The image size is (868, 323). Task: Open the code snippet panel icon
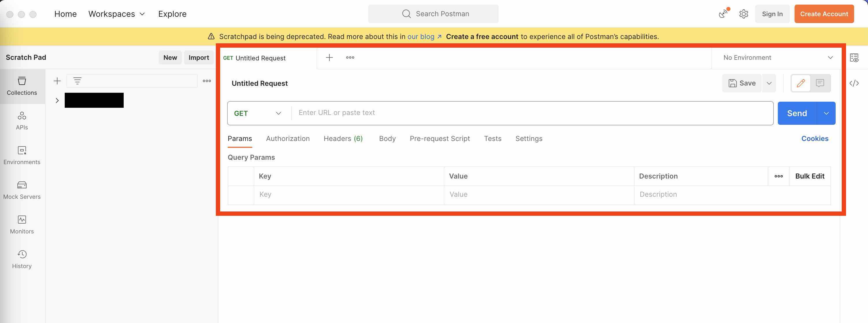point(854,83)
